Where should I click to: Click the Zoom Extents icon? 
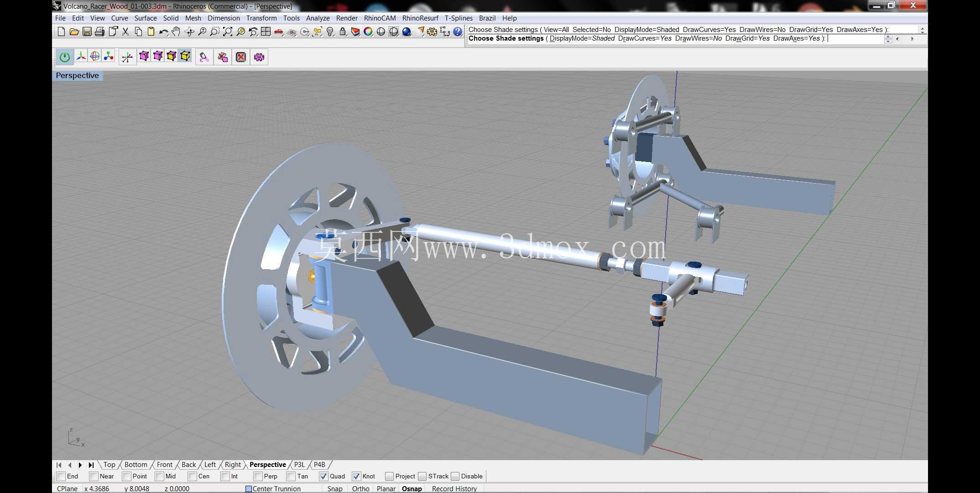click(227, 31)
